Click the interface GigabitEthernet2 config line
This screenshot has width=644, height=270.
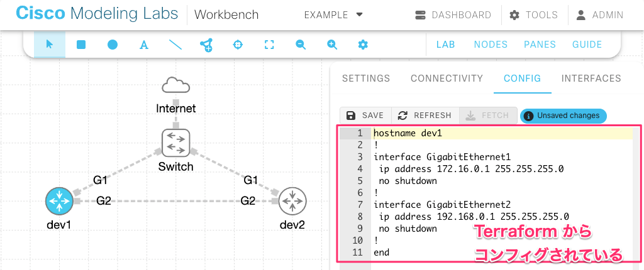[x=443, y=205]
